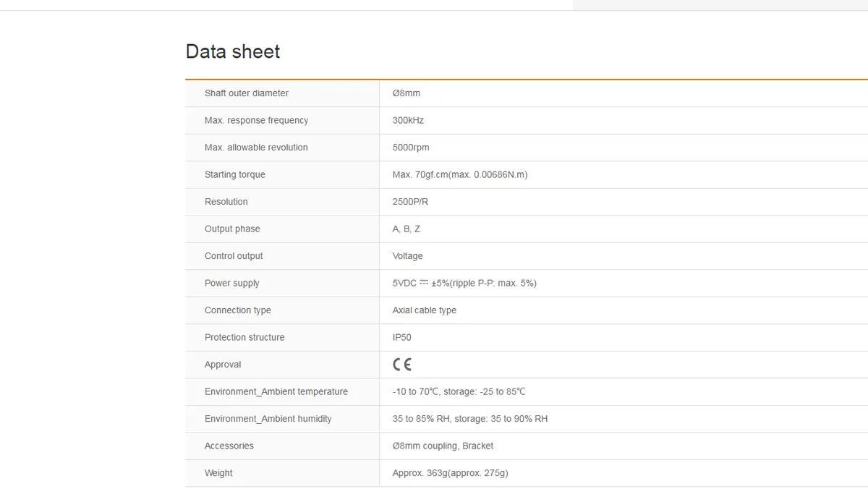Image resolution: width=868 pixels, height=489 pixels.
Task: Click the Ø8mm shaft diameter value
Action: click(x=407, y=93)
